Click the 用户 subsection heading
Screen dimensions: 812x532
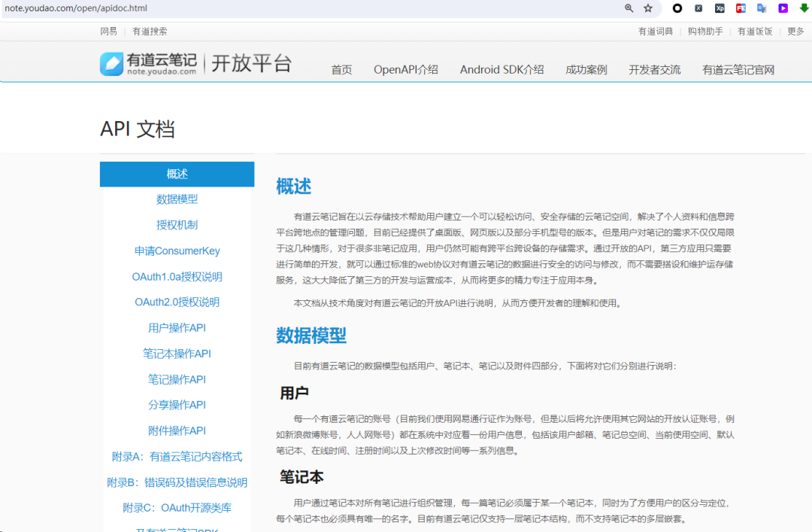coord(294,393)
